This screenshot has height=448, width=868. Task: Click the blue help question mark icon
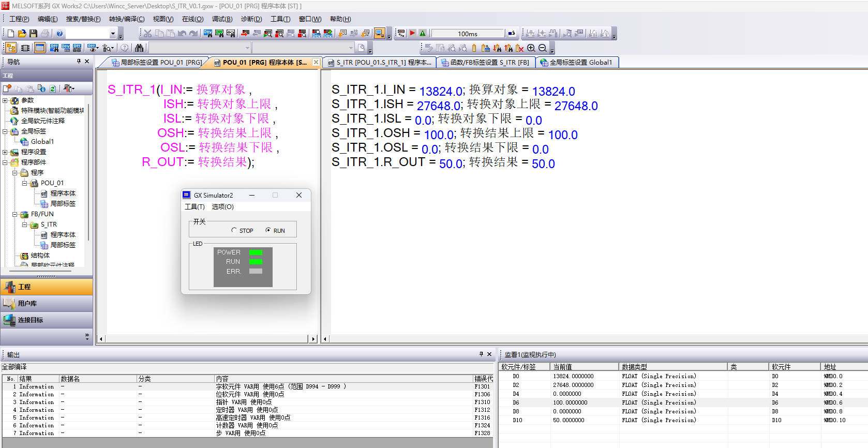[x=59, y=34]
